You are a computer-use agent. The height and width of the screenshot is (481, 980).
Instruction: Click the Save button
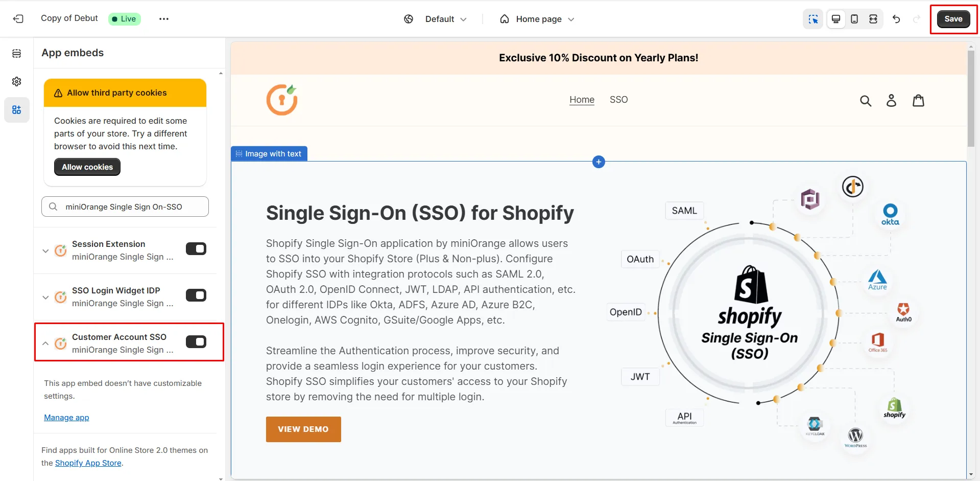pyautogui.click(x=953, y=19)
